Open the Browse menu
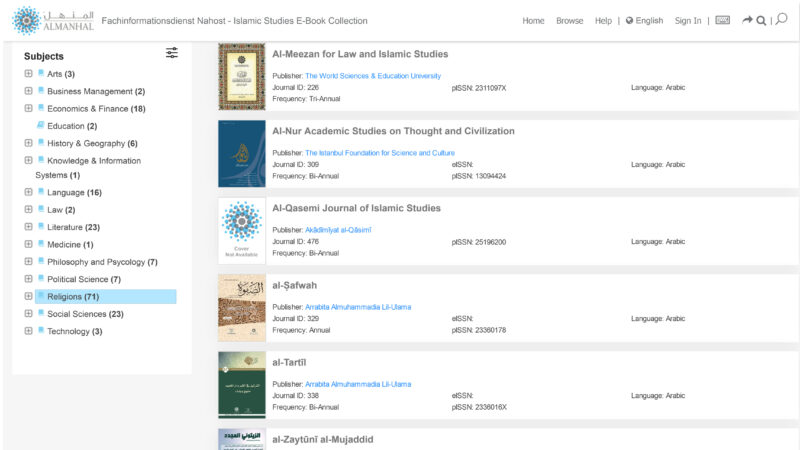The width and height of the screenshot is (800, 450). (x=569, y=21)
